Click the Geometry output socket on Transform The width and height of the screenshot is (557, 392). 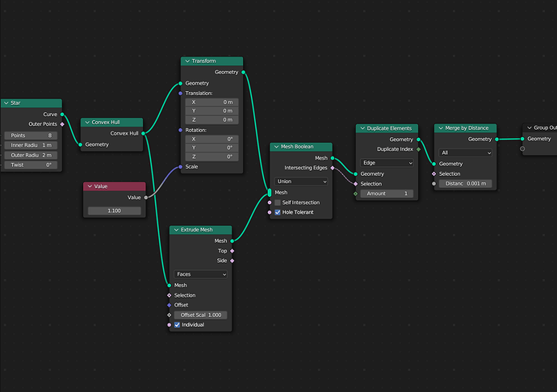243,72
